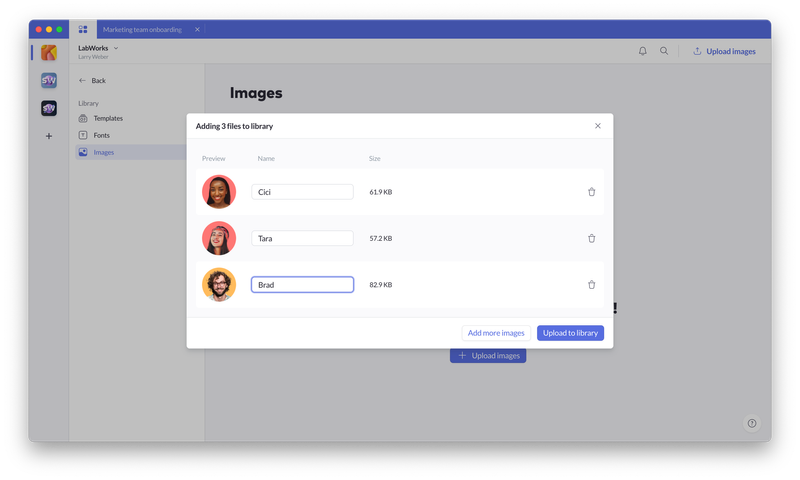Delete the Cici image row

tap(591, 192)
